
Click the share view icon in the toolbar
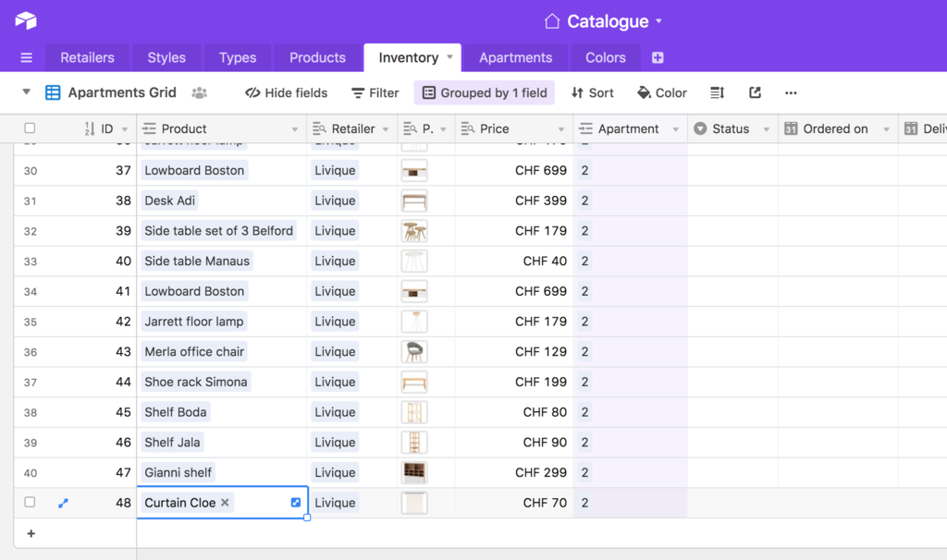[754, 92]
